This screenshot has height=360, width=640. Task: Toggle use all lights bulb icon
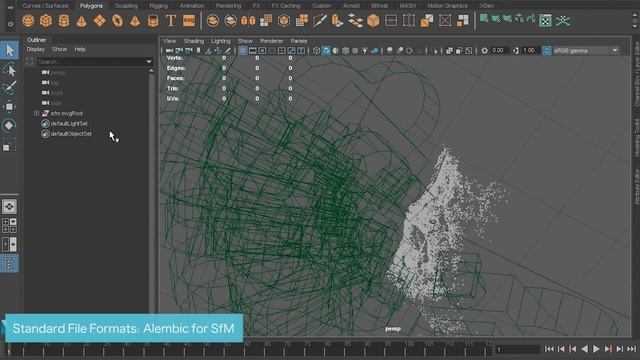click(x=364, y=51)
